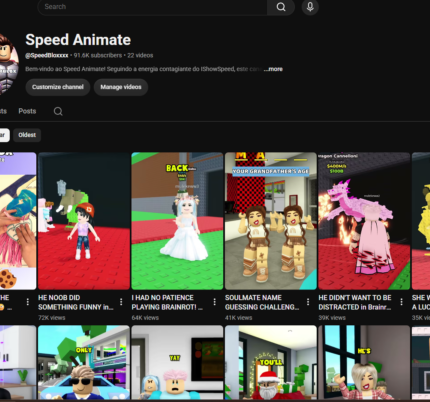Open options menu for the pink-hair cookie video
430x402 pixels.
[28, 302]
